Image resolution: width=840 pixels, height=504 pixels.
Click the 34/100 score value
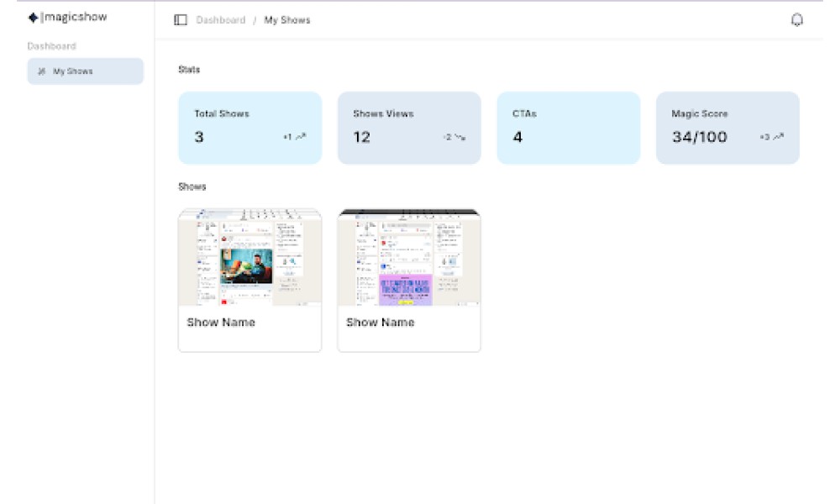[700, 137]
